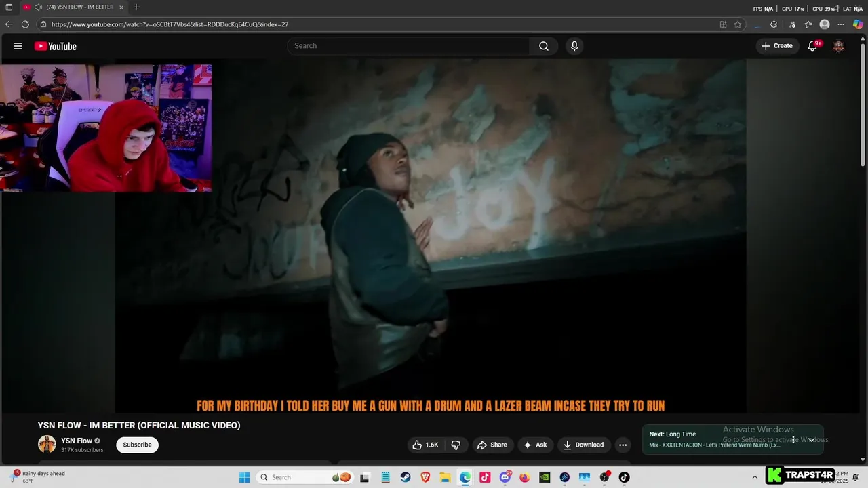Open the YSN Flow channel avatar
Screen dimensions: 868x488
tap(47, 445)
